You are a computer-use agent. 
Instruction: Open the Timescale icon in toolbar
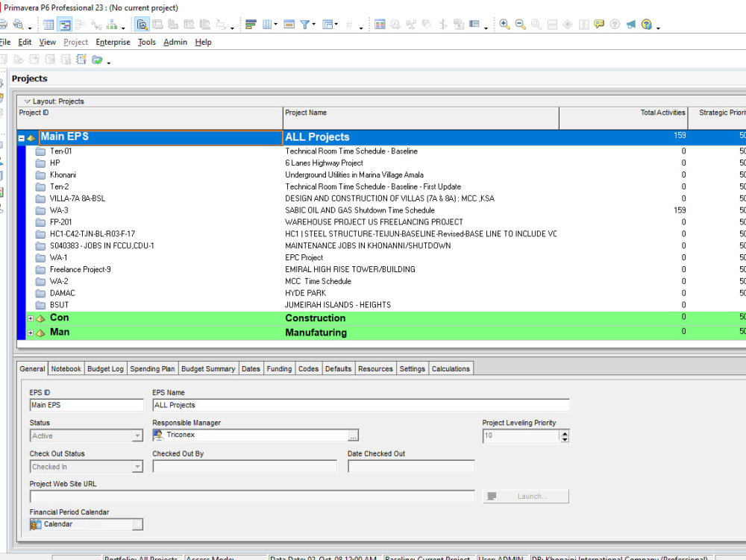point(289,25)
